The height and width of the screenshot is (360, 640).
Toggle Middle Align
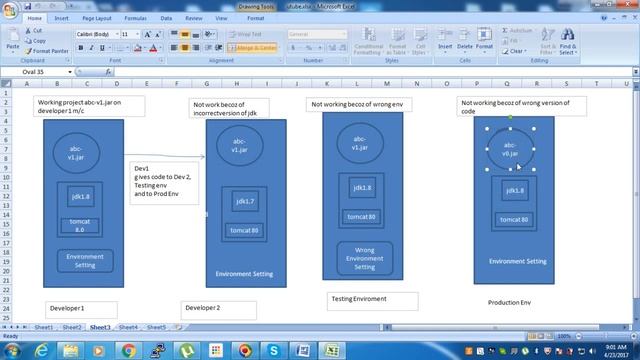185,34
